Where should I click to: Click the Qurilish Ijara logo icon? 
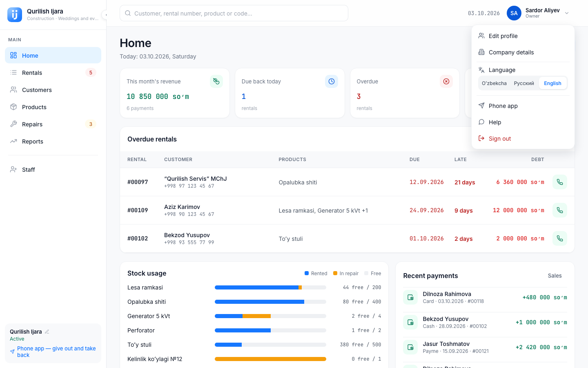pos(15,15)
